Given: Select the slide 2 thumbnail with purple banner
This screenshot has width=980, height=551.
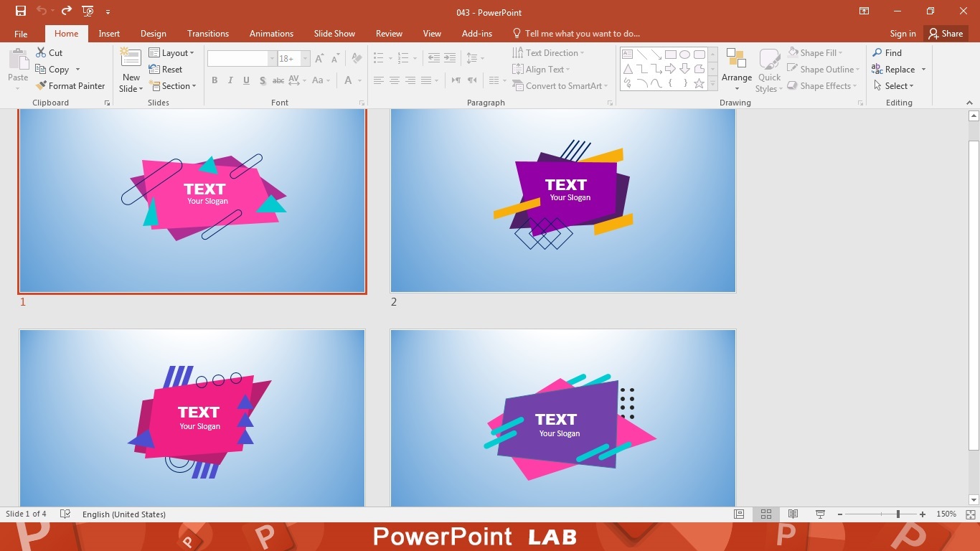Looking at the screenshot, I should coord(563,200).
